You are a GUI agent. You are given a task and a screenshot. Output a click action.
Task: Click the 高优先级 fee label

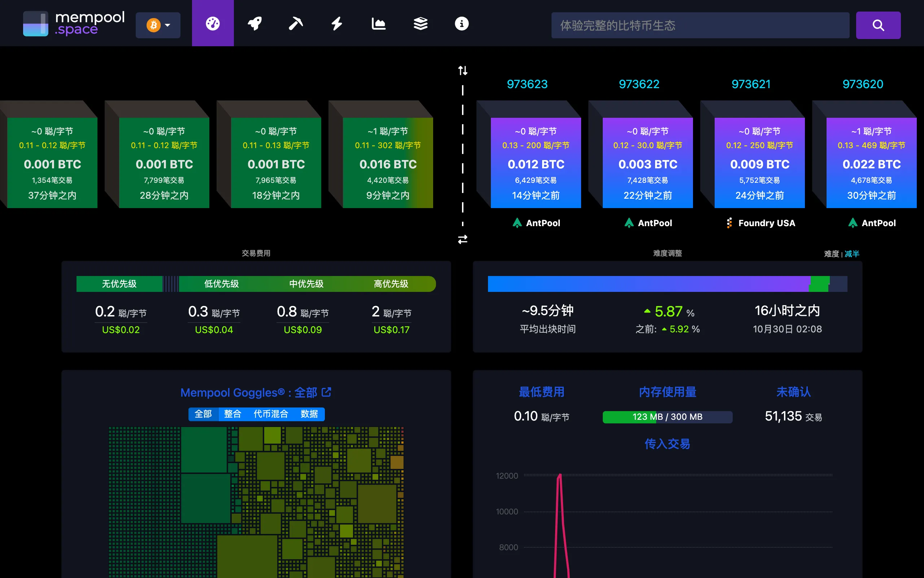pyautogui.click(x=391, y=284)
